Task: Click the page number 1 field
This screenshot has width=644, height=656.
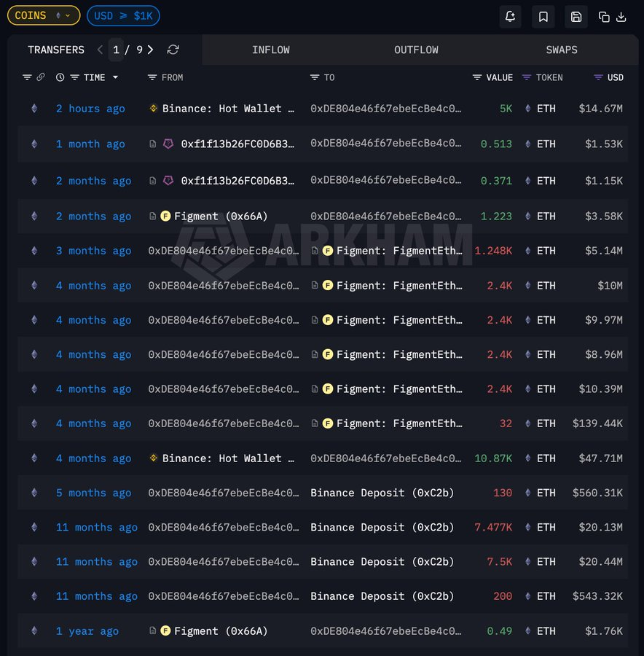Action: 116,50
